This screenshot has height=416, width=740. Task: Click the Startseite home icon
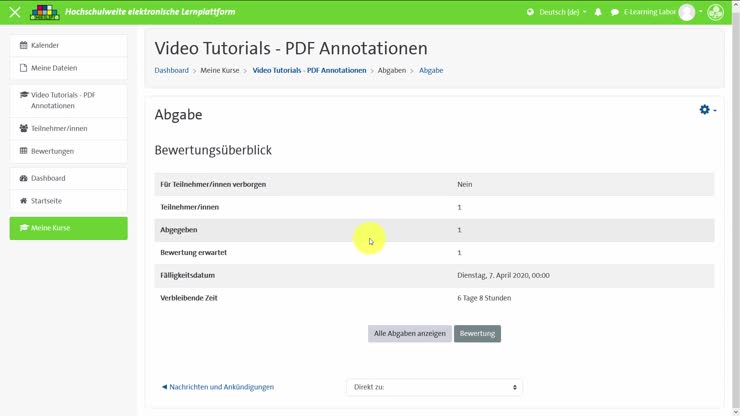click(x=24, y=201)
